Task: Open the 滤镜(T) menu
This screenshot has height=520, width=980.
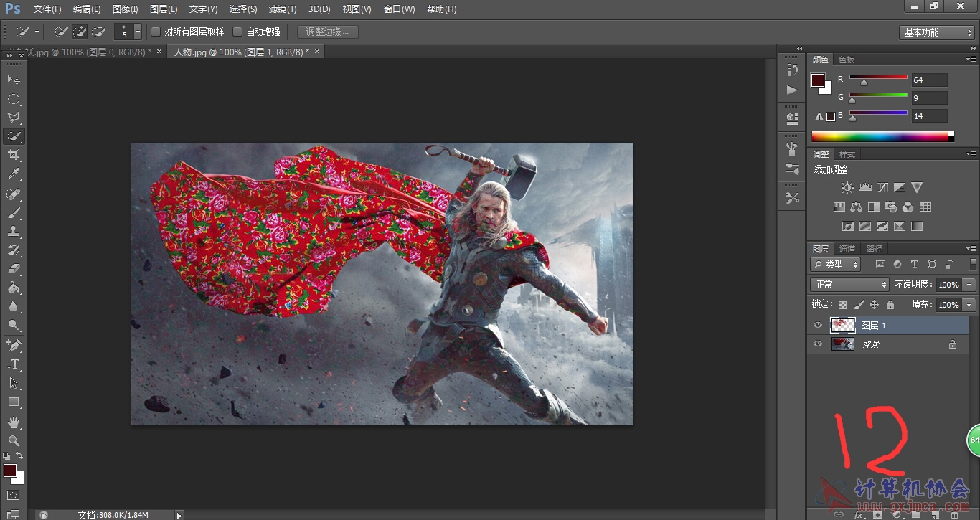Action: point(283,9)
